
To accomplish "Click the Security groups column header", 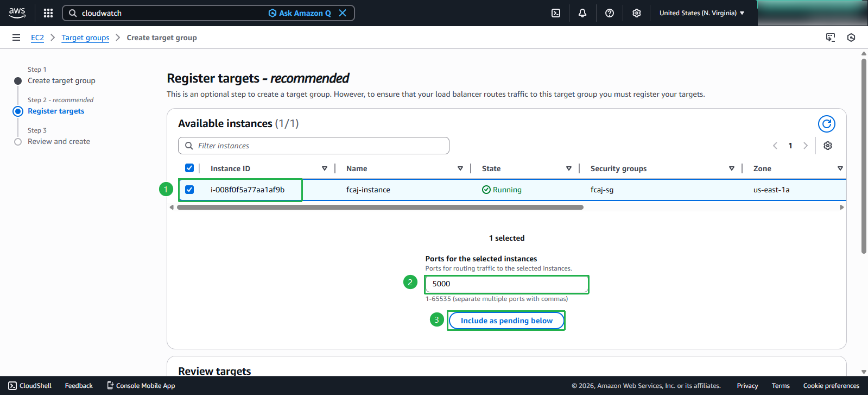I will point(618,168).
